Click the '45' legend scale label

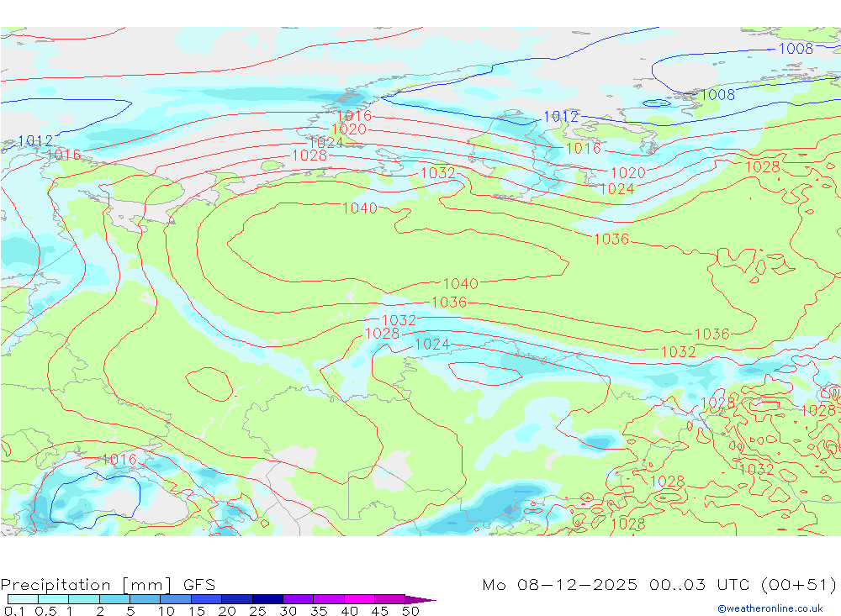point(380,611)
